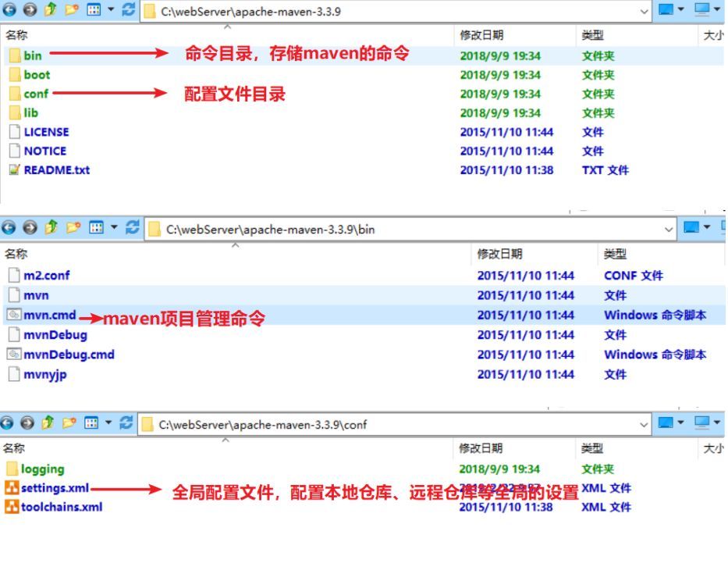This screenshot has height=581, width=728.
Task: Click new folder icon in conf window
Action: [69, 422]
